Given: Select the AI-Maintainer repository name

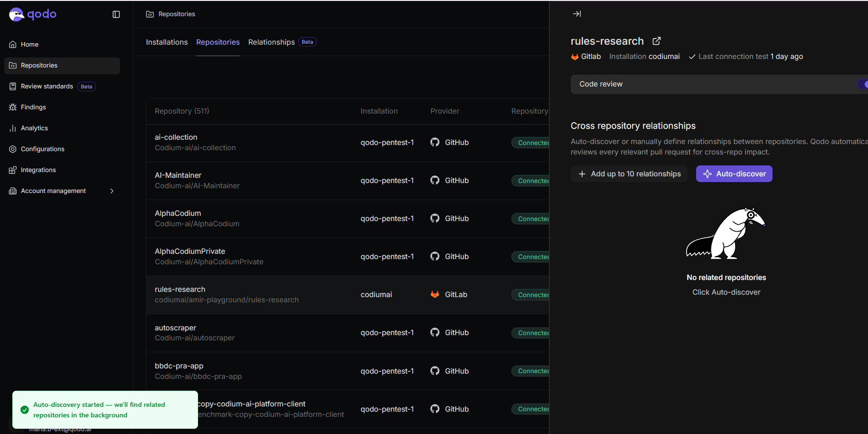Looking at the screenshot, I should click(178, 175).
